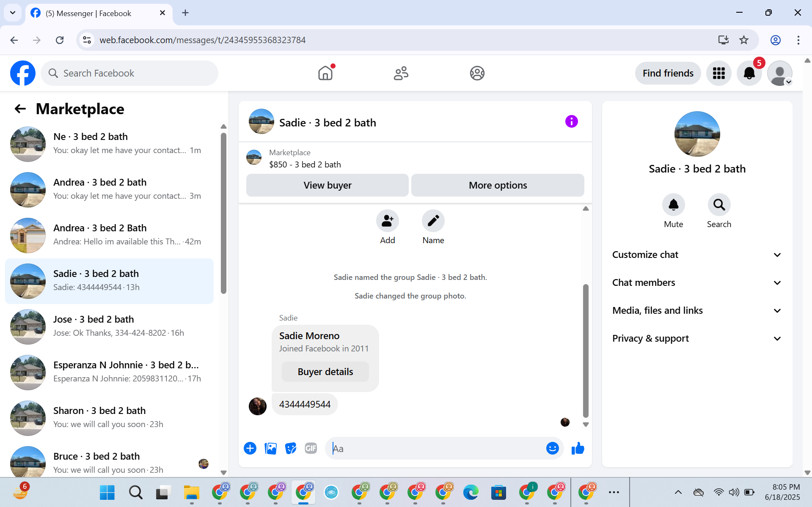
Task: Open the Esperanza N Johnnie conversation
Action: 109,372
